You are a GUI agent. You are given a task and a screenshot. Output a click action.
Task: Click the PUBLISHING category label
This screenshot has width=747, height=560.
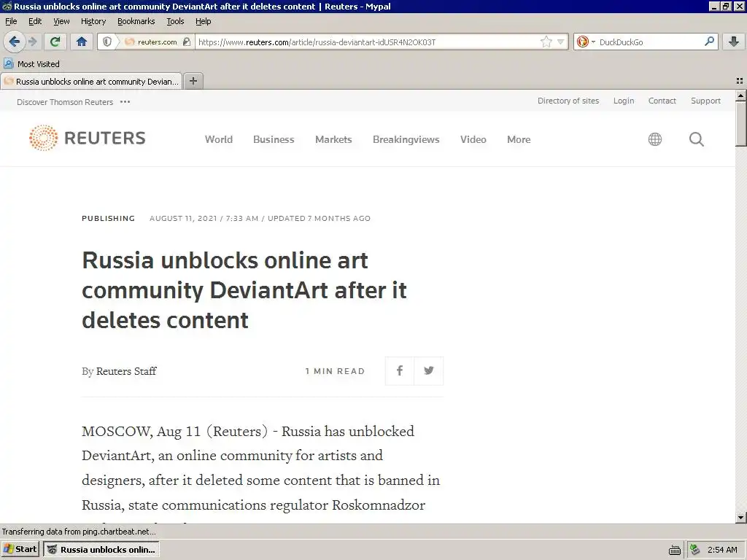(x=108, y=218)
